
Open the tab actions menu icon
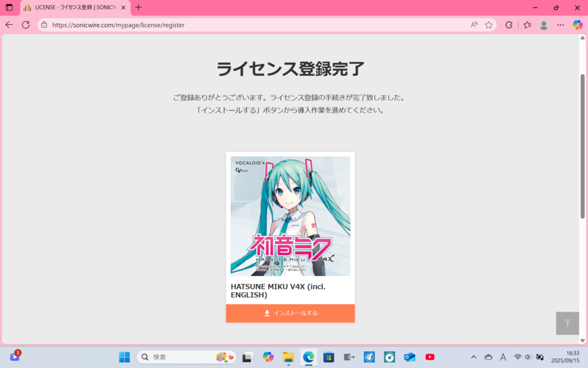click(9, 7)
